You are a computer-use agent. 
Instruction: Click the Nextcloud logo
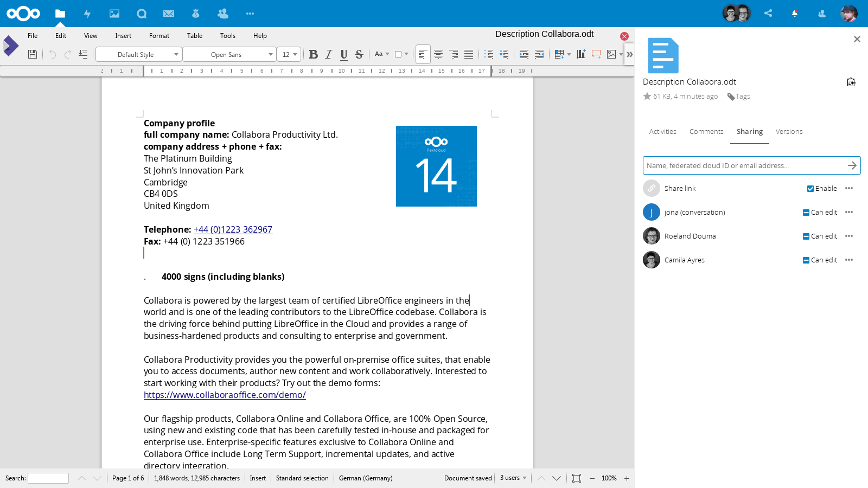coord(23,14)
